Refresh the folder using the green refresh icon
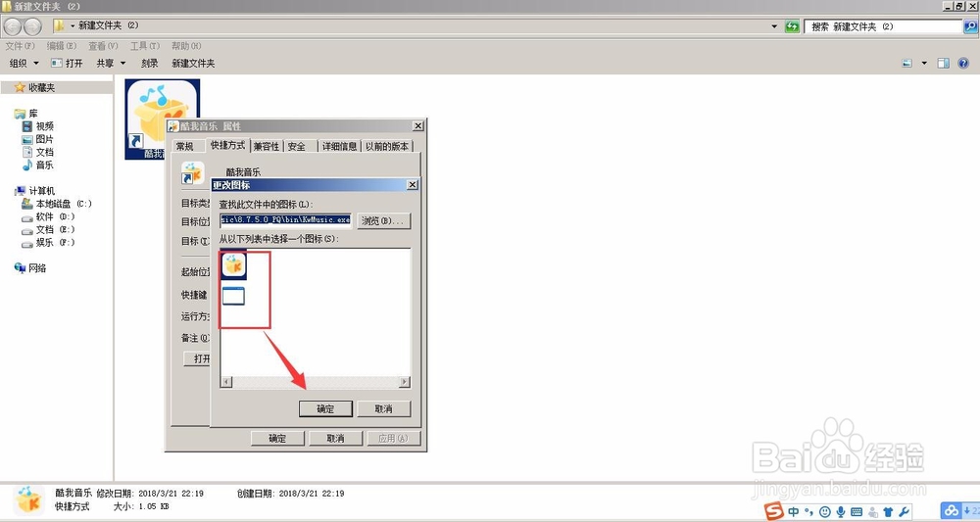The width and height of the screenshot is (980, 522). point(792,26)
